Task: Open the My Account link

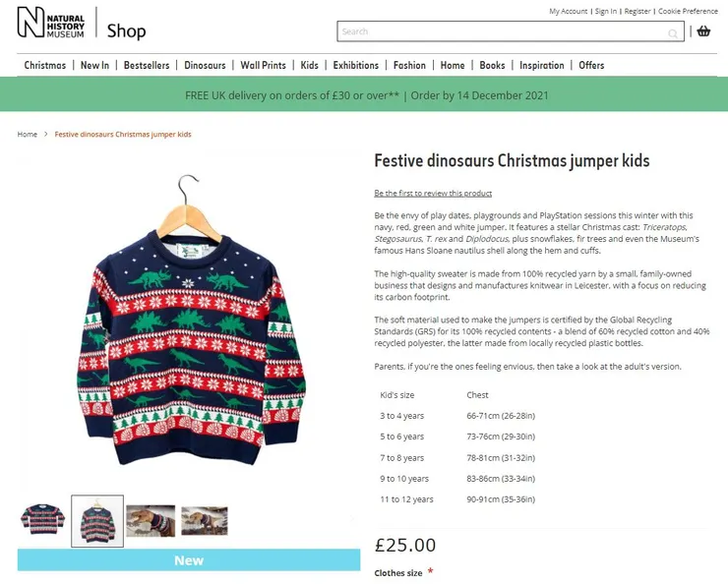Action: (x=568, y=11)
